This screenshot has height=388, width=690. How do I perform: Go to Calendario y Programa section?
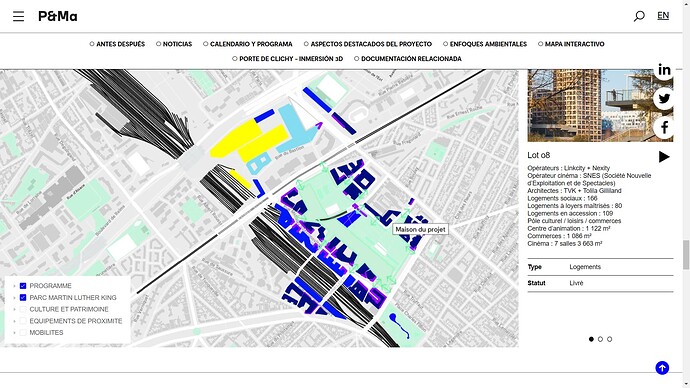tap(248, 44)
